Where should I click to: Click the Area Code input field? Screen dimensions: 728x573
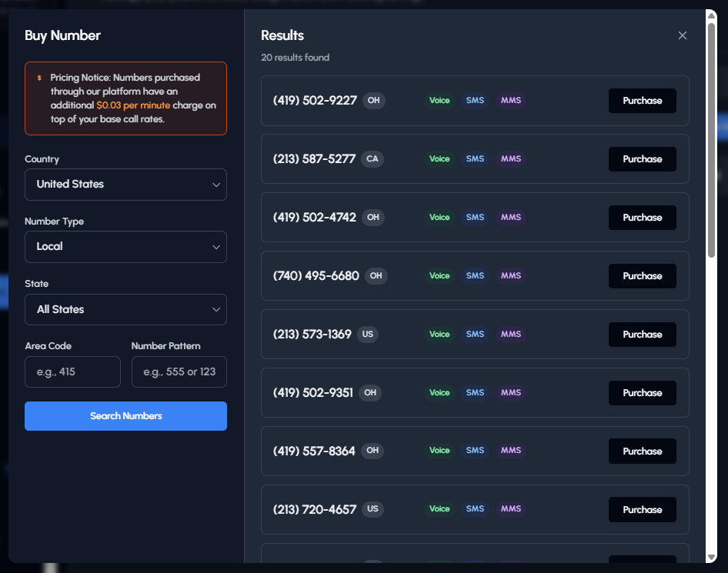(72, 371)
